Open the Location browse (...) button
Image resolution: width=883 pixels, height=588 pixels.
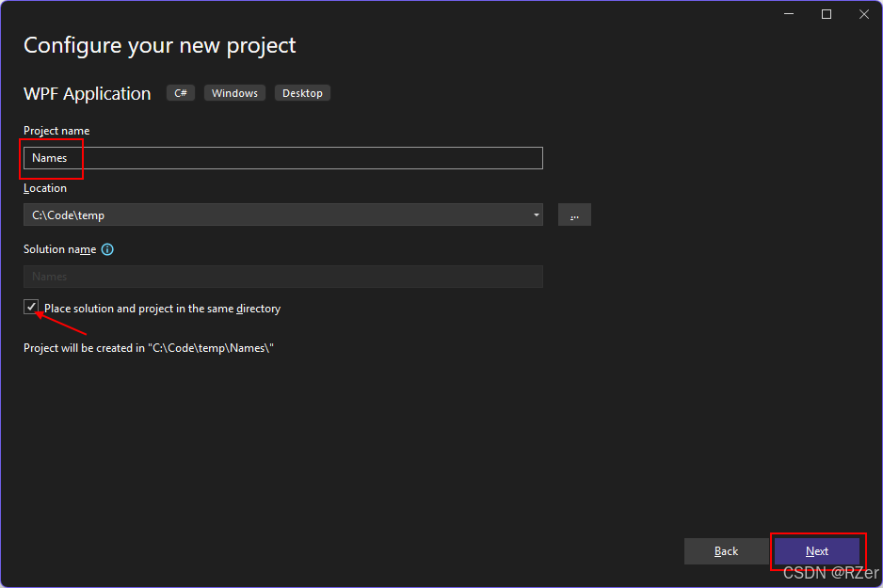click(574, 215)
